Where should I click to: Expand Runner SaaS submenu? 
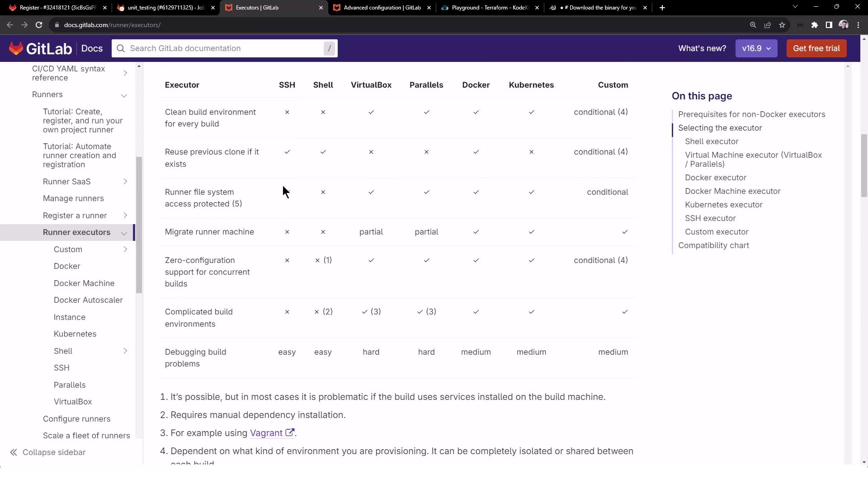[125, 182]
